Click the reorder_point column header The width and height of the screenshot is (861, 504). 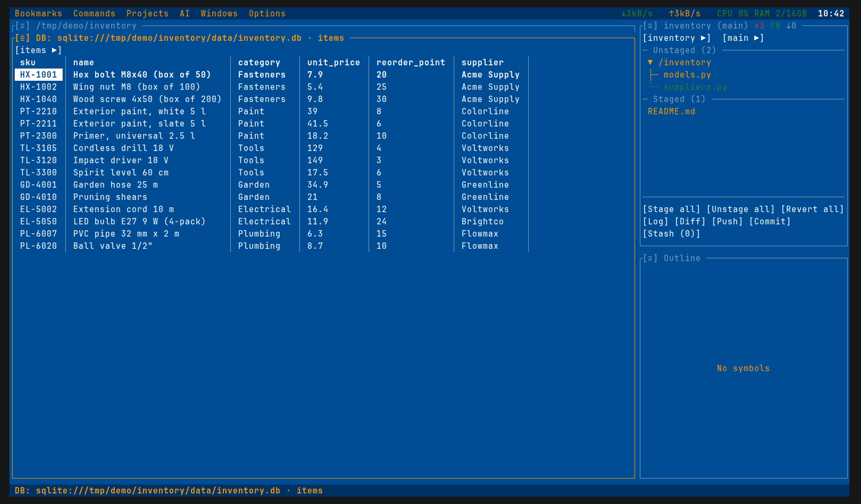click(411, 62)
